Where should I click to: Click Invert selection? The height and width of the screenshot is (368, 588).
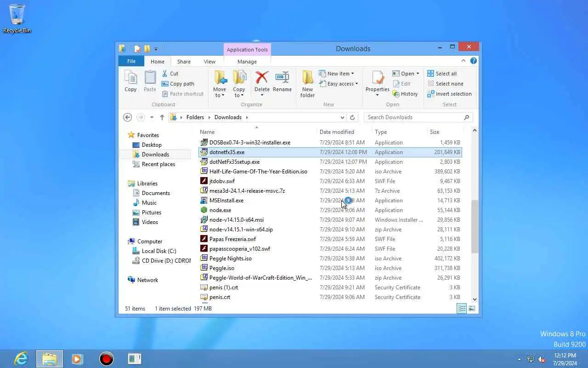(x=449, y=94)
